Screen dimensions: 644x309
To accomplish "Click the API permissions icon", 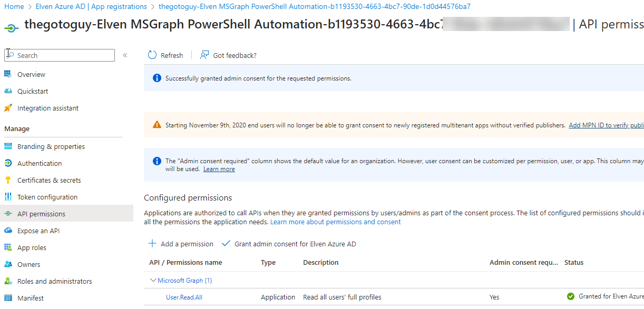I will (x=8, y=214).
